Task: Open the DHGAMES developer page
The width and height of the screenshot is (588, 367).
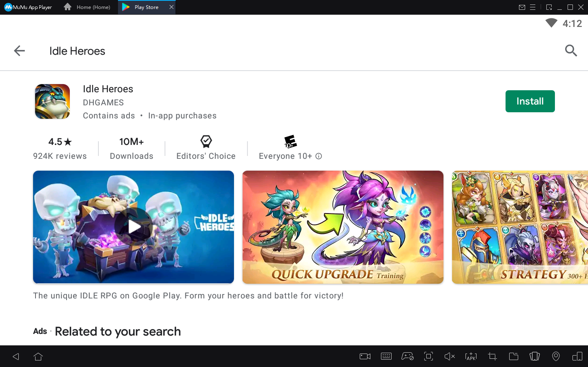Action: coord(103,102)
